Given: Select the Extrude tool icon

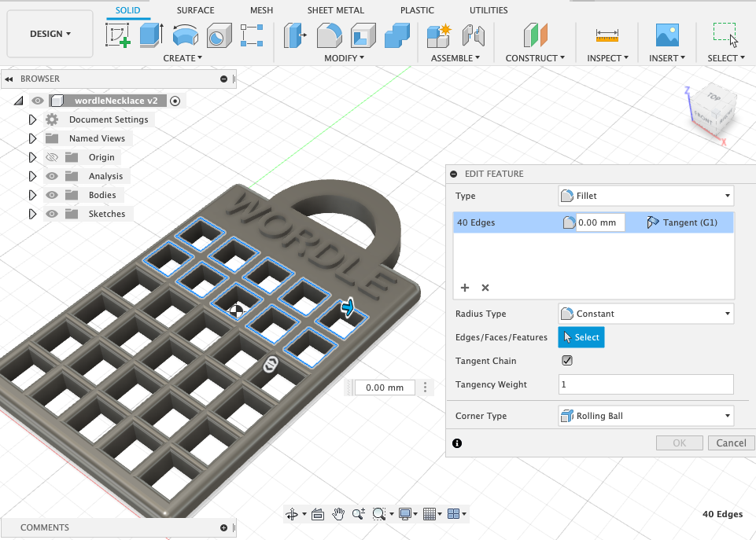Looking at the screenshot, I should pos(151,35).
